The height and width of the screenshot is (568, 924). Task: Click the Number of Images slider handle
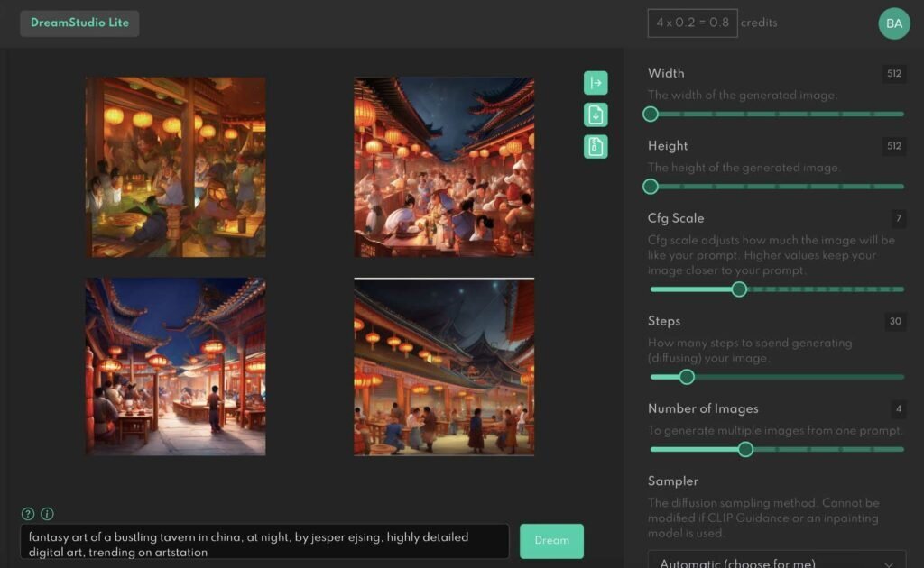(745, 449)
